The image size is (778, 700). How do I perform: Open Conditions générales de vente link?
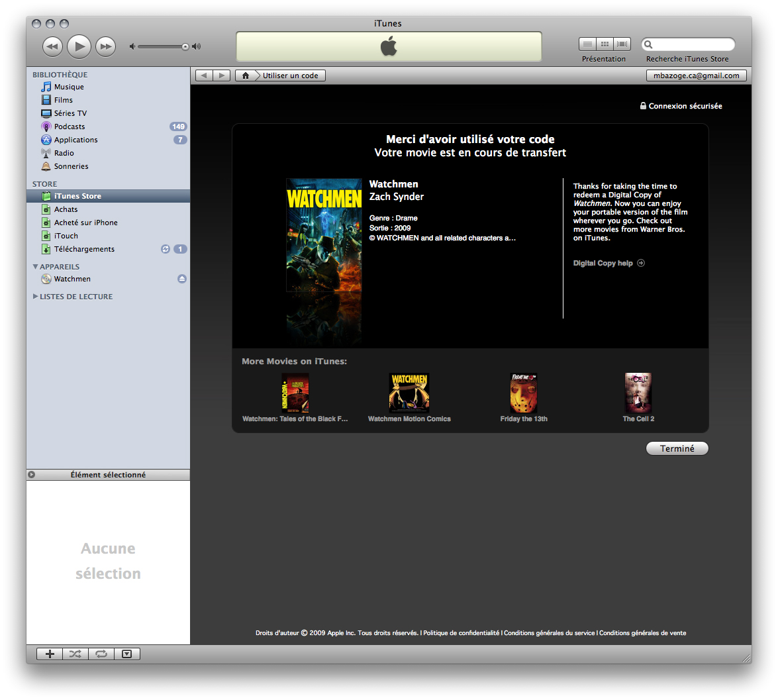coord(642,633)
